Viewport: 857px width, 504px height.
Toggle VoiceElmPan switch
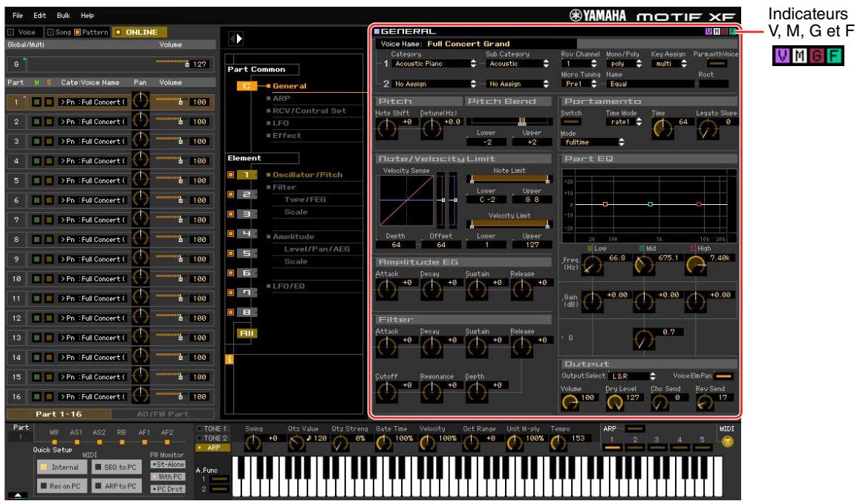click(723, 376)
